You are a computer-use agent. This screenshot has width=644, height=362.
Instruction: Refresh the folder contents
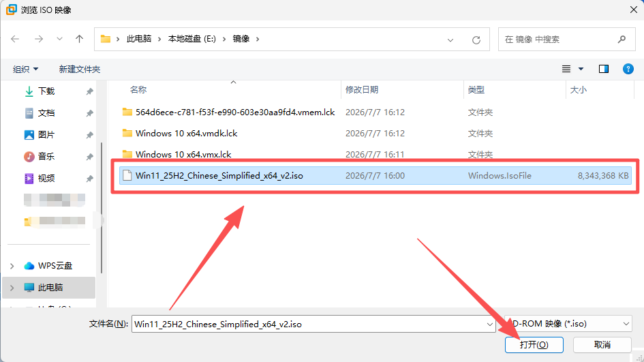476,40
